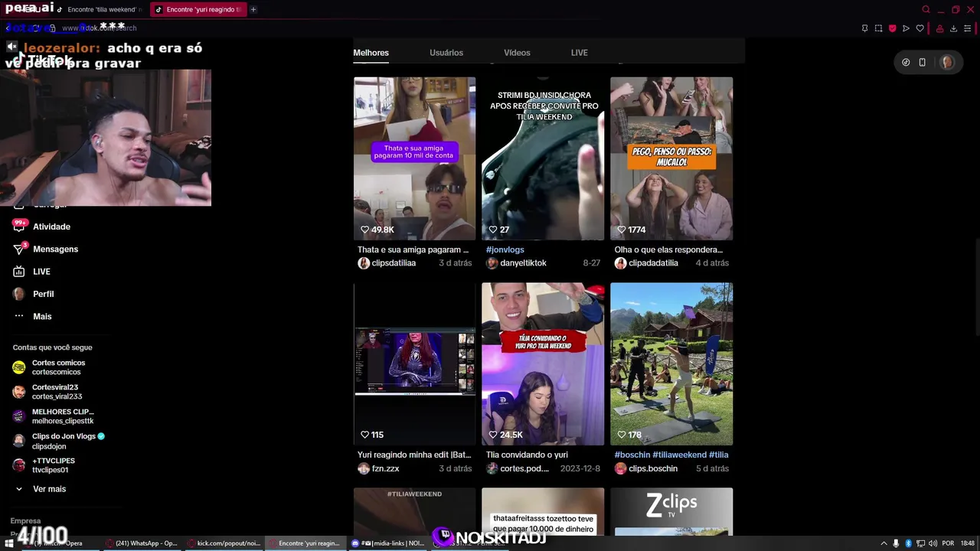The width and height of the screenshot is (980, 551).
Task: Open video thumbnail 'STRIMI BD UNSIDI CHORA'
Action: click(x=543, y=158)
